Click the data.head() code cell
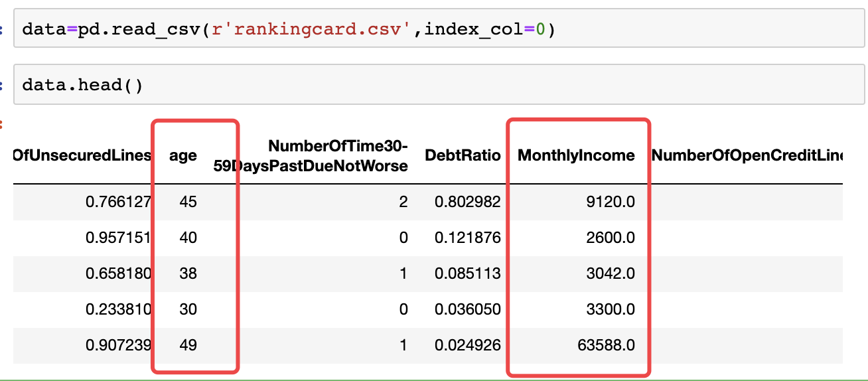868x381 pixels. click(x=439, y=85)
